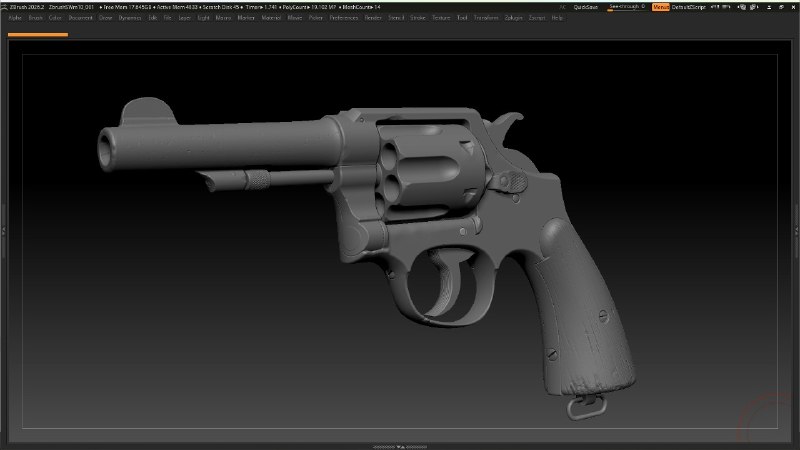Image resolution: width=800 pixels, height=450 pixels.
Task: Click the ZBrush logo icon in title bar
Action: tap(4, 7)
